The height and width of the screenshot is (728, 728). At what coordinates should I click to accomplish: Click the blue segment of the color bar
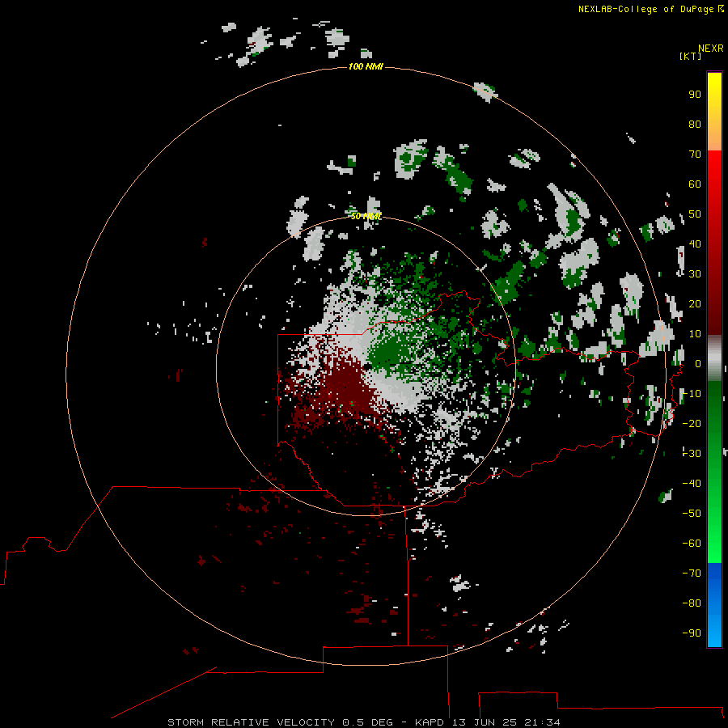click(x=714, y=604)
